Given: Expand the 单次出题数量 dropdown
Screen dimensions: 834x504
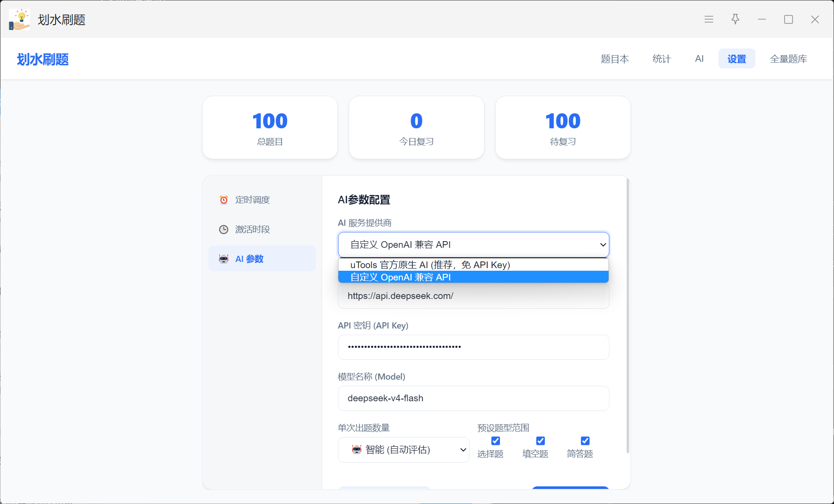Looking at the screenshot, I should click(x=403, y=450).
